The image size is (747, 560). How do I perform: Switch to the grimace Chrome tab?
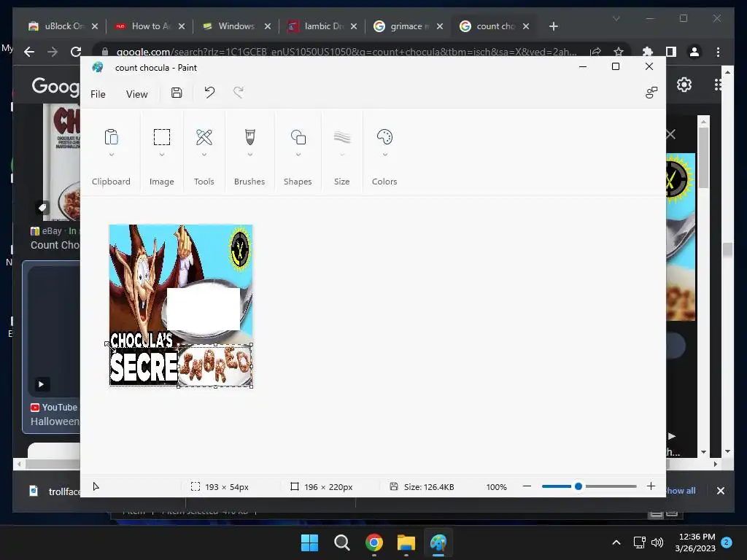409,26
